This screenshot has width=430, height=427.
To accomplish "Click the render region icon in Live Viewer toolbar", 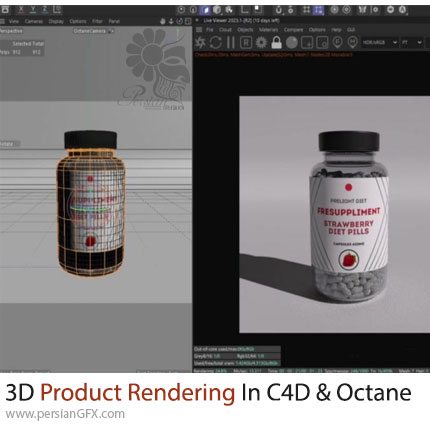I will [307, 43].
